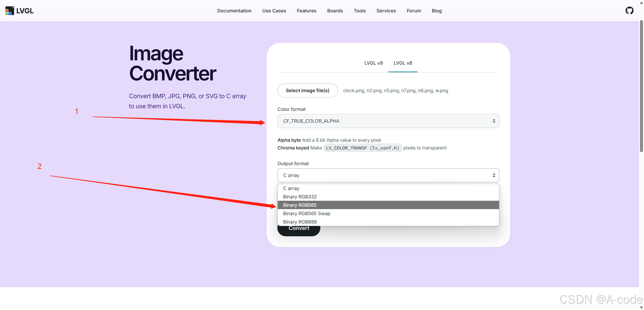
Task: Click the 'Alpha byte' description text
Action: (329, 140)
